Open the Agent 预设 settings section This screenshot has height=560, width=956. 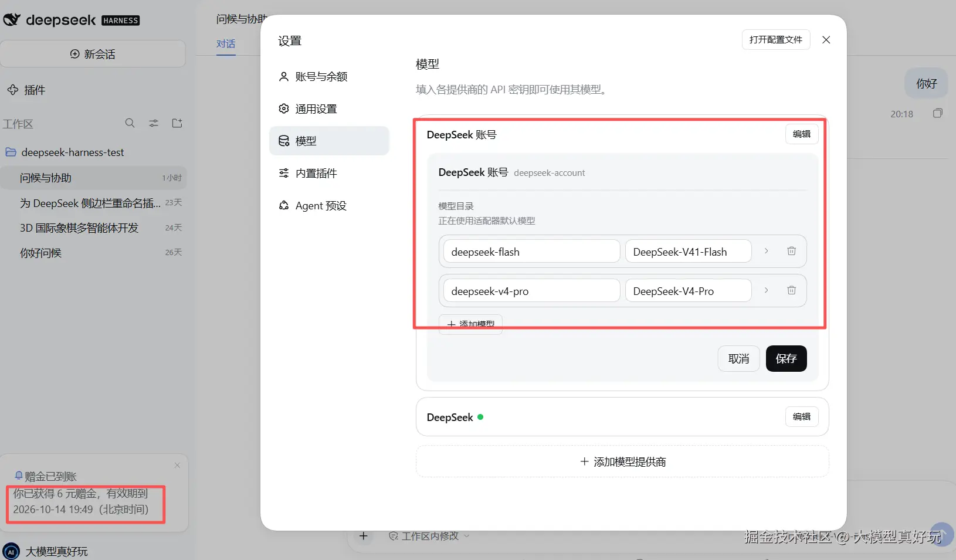click(329, 205)
